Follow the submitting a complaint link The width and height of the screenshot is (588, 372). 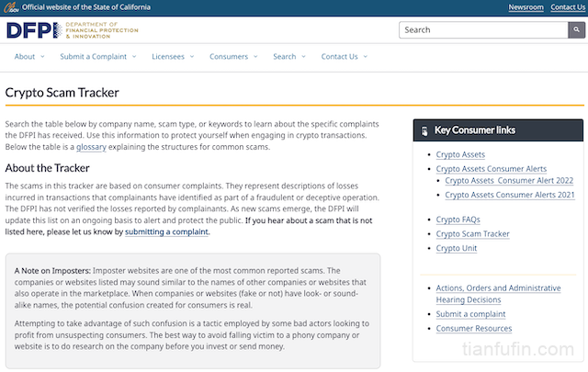(x=166, y=231)
